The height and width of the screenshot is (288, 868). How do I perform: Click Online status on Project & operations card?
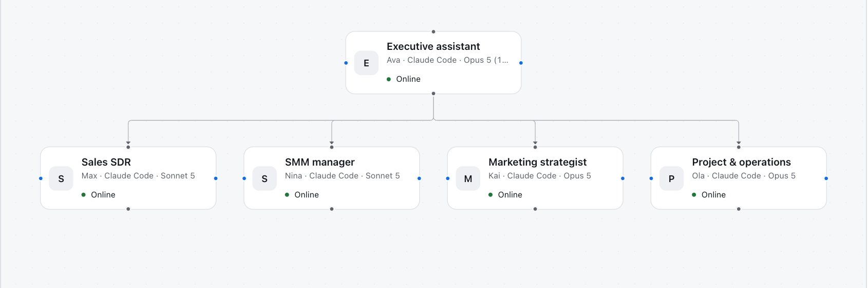709,195
